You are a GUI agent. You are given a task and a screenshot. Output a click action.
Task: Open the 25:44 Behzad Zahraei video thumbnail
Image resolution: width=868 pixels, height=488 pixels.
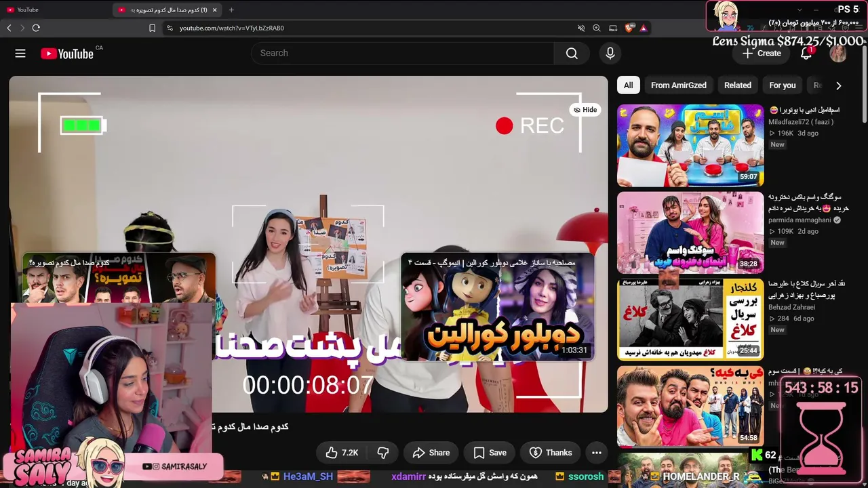[690, 320]
